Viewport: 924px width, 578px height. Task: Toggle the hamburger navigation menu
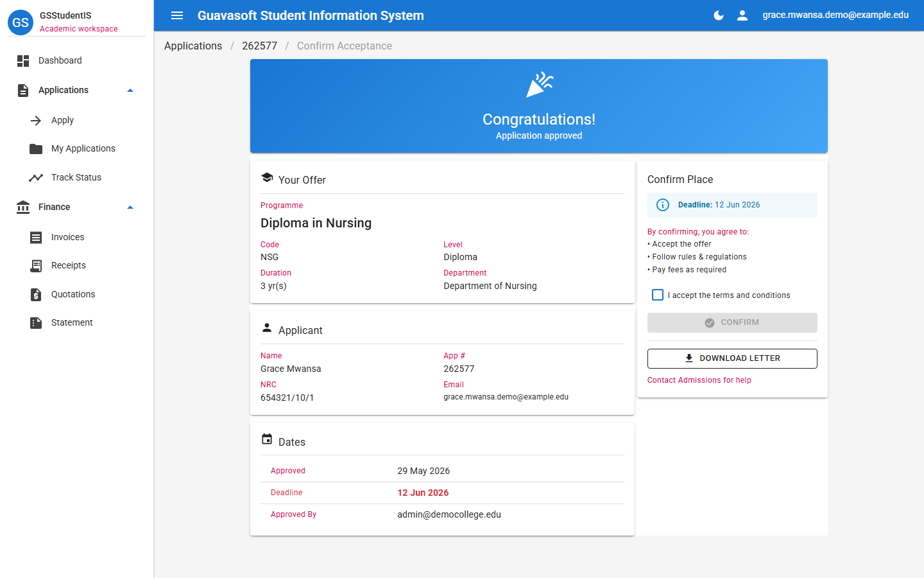click(177, 15)
